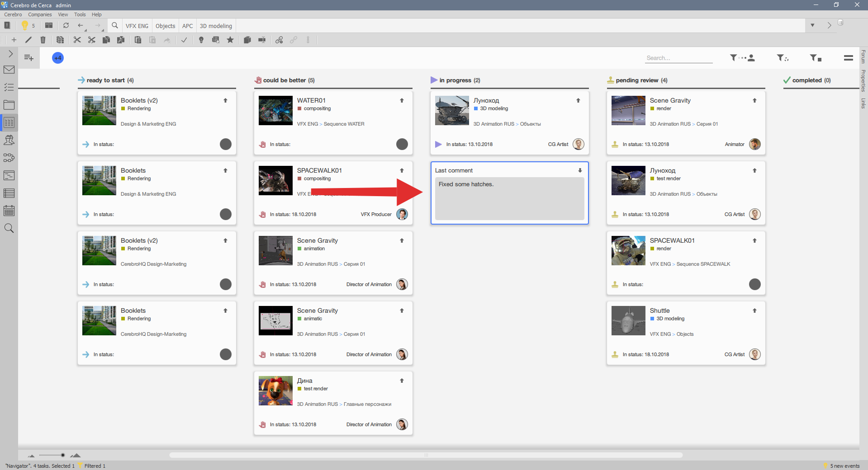Image resolution: width=868 pixels, height=470 pixels.
Task: Switch to the Objects tab
Action: click(165, 26)
